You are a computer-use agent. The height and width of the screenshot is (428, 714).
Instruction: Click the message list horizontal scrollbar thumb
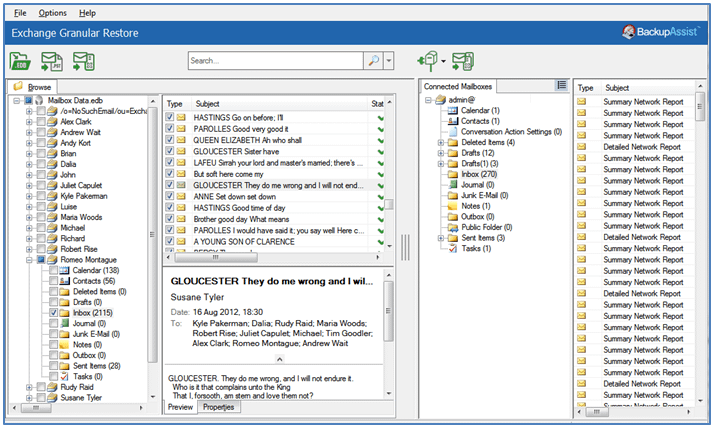[x=216, y=257]
